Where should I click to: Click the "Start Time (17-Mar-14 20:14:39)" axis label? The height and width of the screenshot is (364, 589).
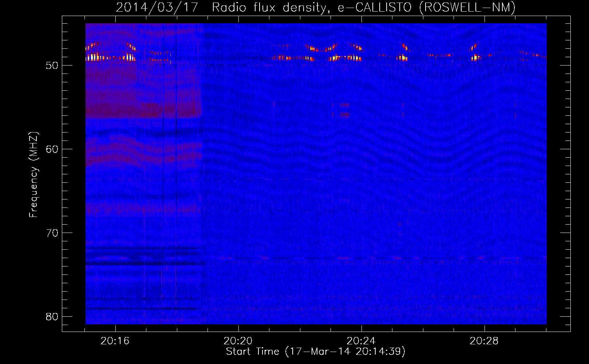[316, 352]
